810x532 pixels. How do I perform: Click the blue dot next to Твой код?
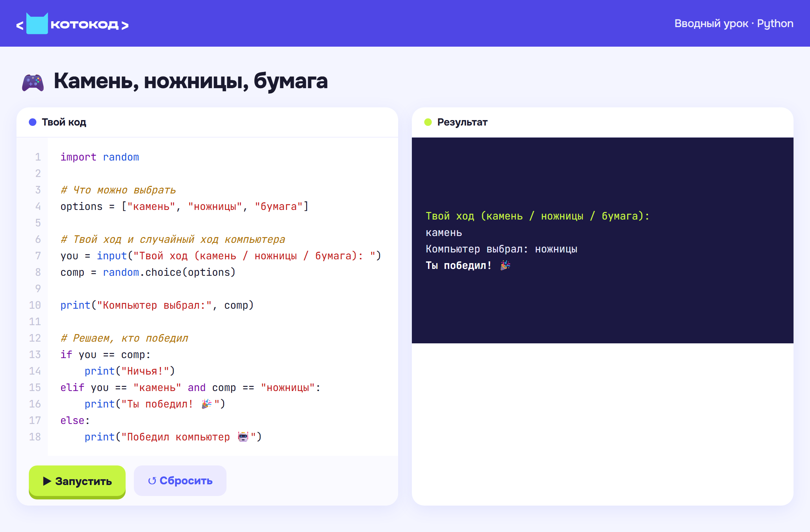33,122
